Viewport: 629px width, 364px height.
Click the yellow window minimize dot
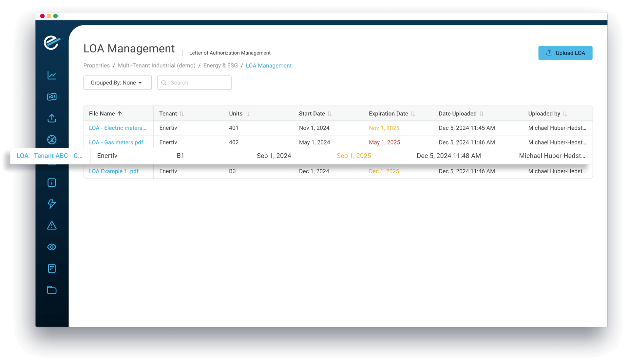pos(49,16)
